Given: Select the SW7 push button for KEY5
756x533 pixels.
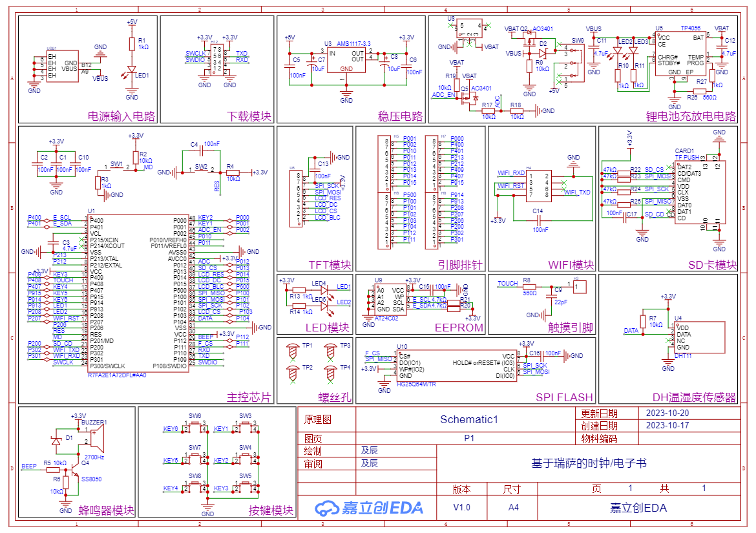Looking at the screenshot, I should (194, 458).
